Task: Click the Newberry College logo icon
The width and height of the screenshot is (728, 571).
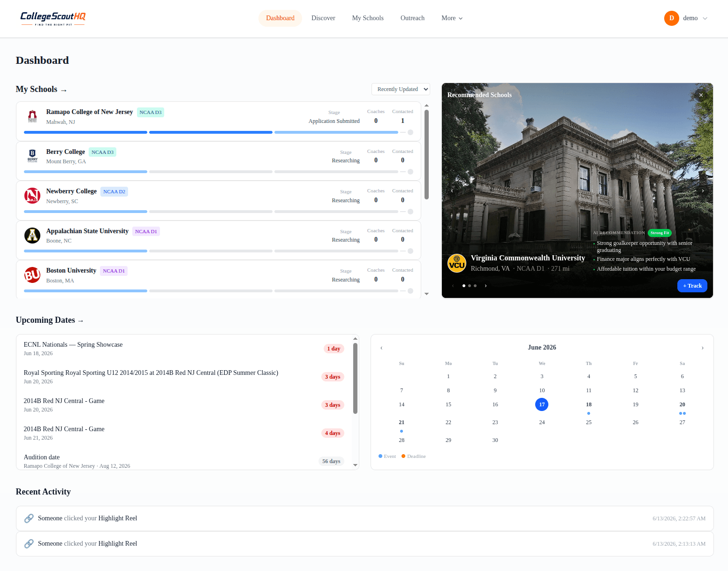Action: coord(32,196)
